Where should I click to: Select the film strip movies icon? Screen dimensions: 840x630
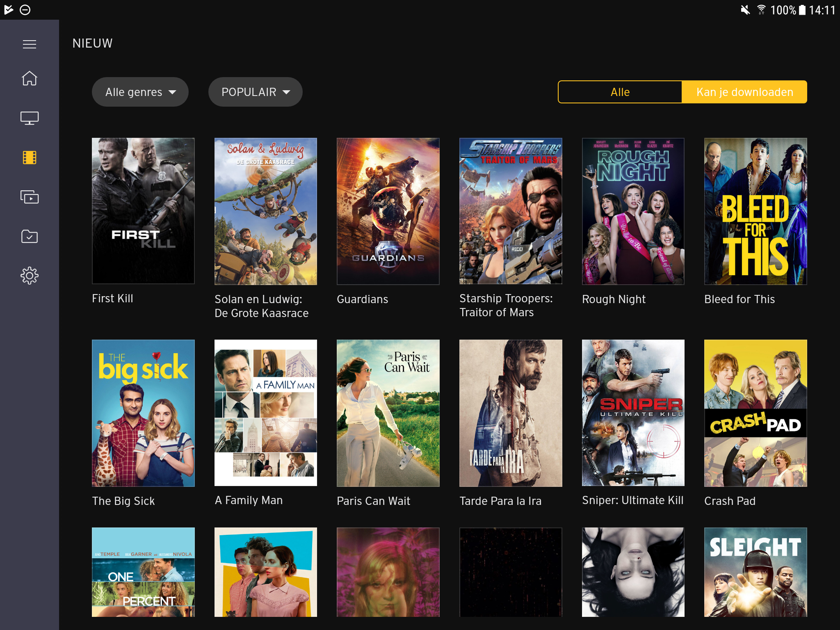pyautogui.click(x=29, y=157)
